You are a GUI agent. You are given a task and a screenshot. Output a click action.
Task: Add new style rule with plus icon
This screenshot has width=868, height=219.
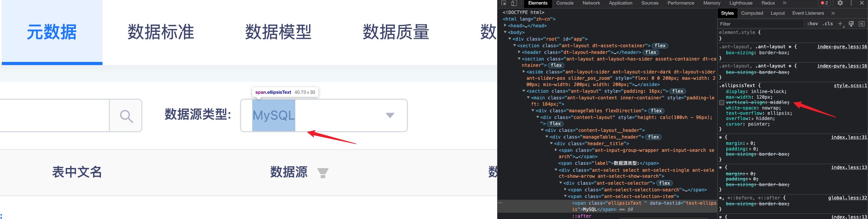(x=840, y=24)
